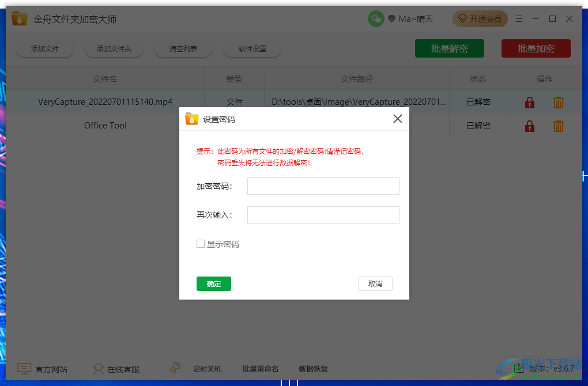Click the 定时关机 rocket icon

(175, 367)
